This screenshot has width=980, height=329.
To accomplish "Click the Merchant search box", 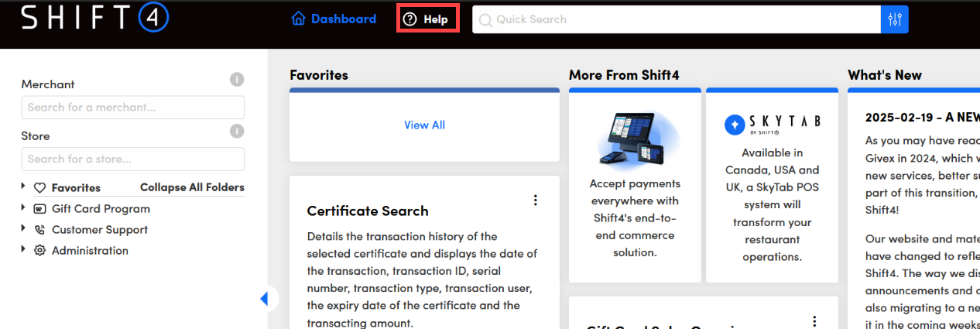I will (132, 108).
